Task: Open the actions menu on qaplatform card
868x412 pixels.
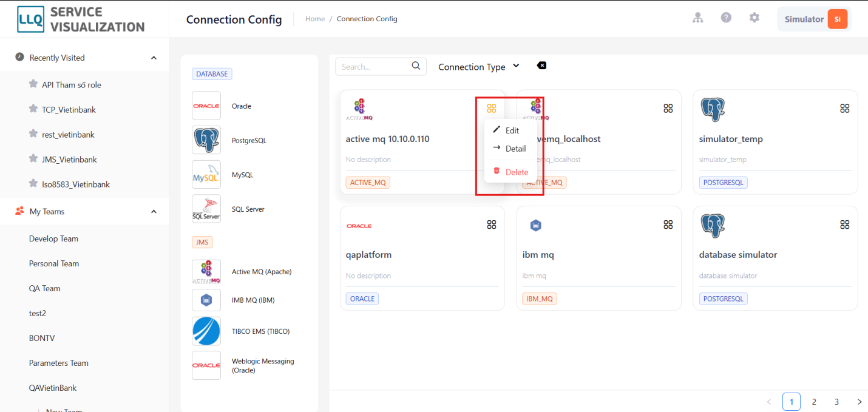Action: coord(492,224)
